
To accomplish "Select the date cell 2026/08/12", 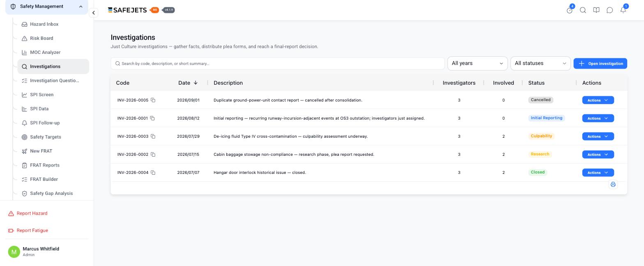I will [188, 118].
